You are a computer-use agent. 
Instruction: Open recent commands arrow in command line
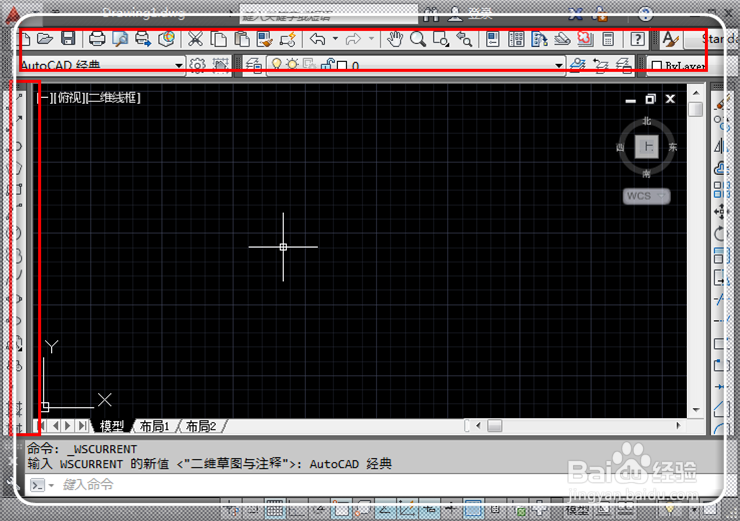point(51,485)
